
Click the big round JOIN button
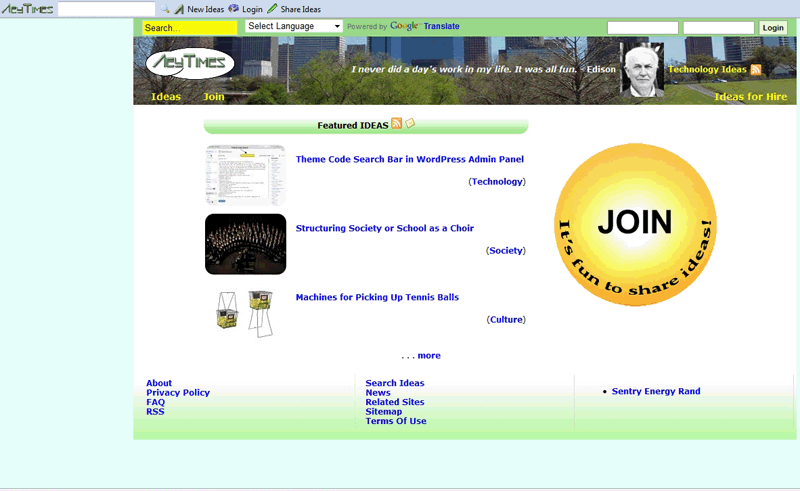click(635, 225)
